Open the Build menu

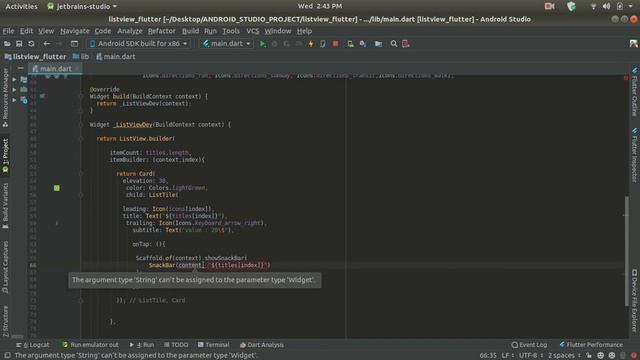point(190,31)
